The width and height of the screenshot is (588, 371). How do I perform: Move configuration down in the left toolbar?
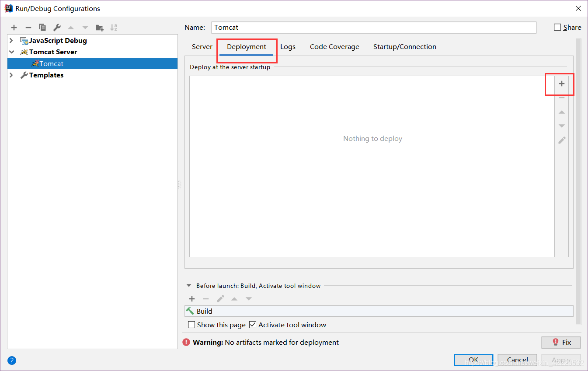pos(85,28)
